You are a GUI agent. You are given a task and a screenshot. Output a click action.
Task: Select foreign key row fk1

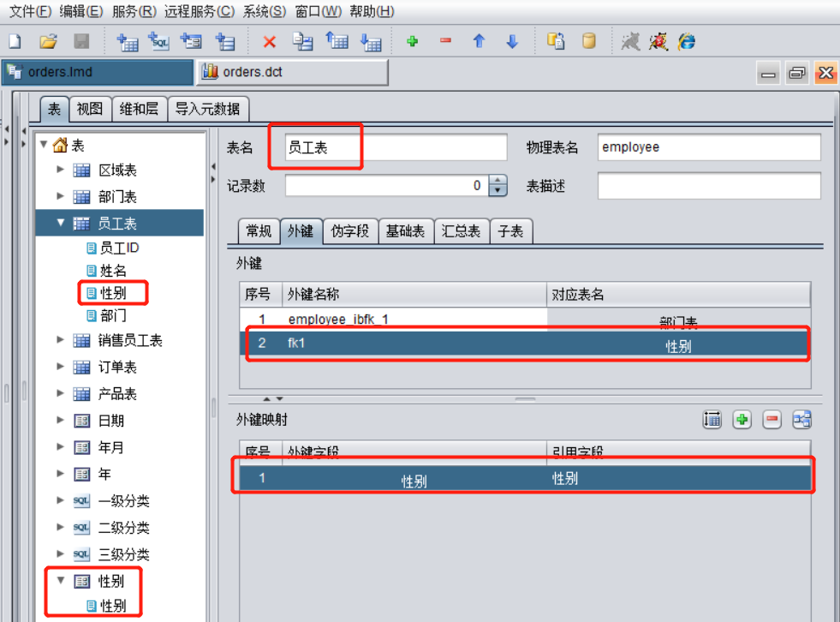[x=525, y=344]
